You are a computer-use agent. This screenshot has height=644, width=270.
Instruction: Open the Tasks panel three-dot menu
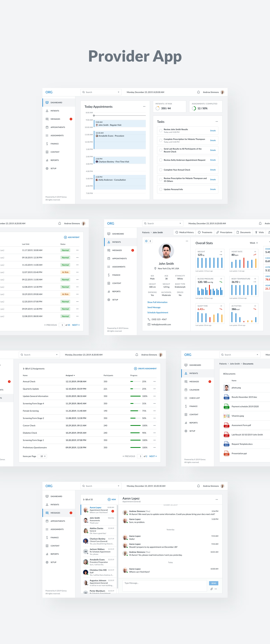(x=217, y=122)
